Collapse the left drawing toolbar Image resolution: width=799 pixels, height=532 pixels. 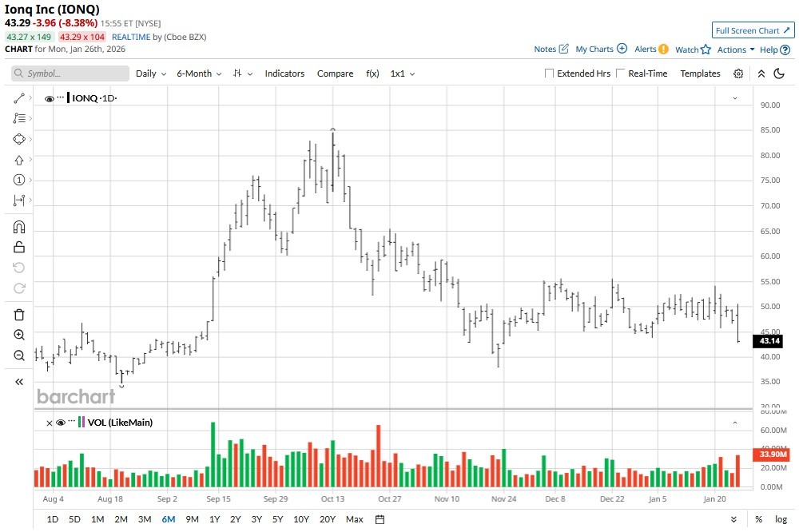(19, 382)
